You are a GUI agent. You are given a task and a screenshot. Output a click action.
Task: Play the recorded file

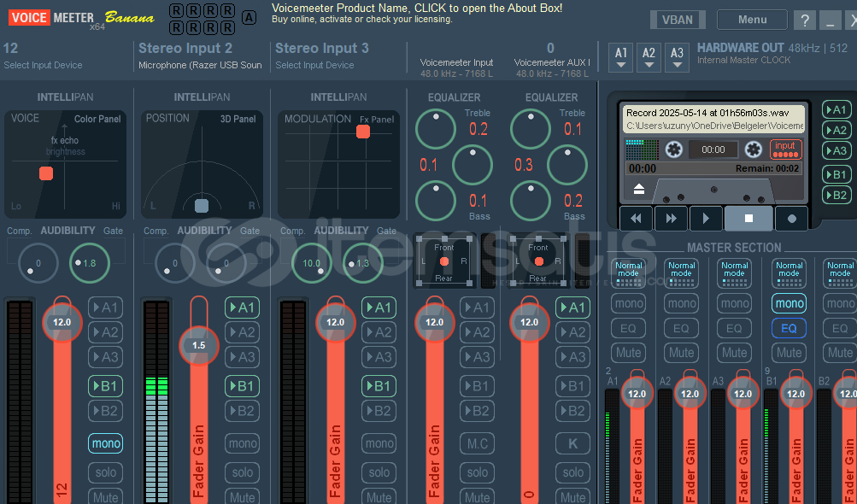coord(706,219)
